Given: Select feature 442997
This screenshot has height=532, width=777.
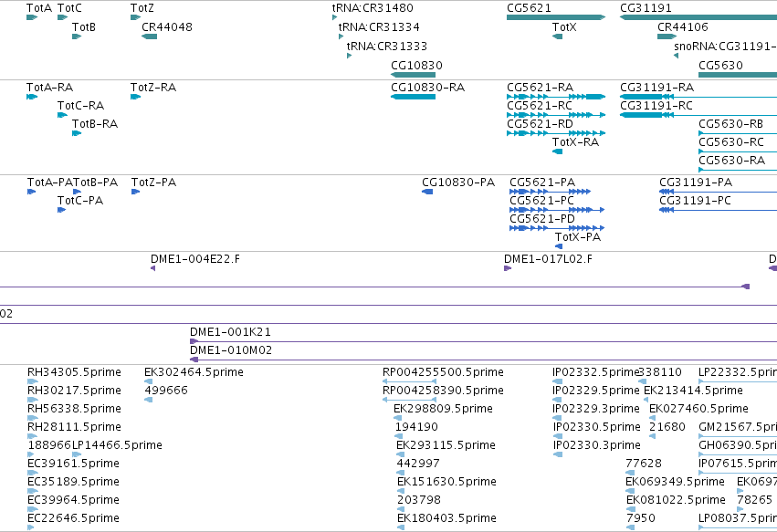Looking at the screenshot, I should click(401, 473).
